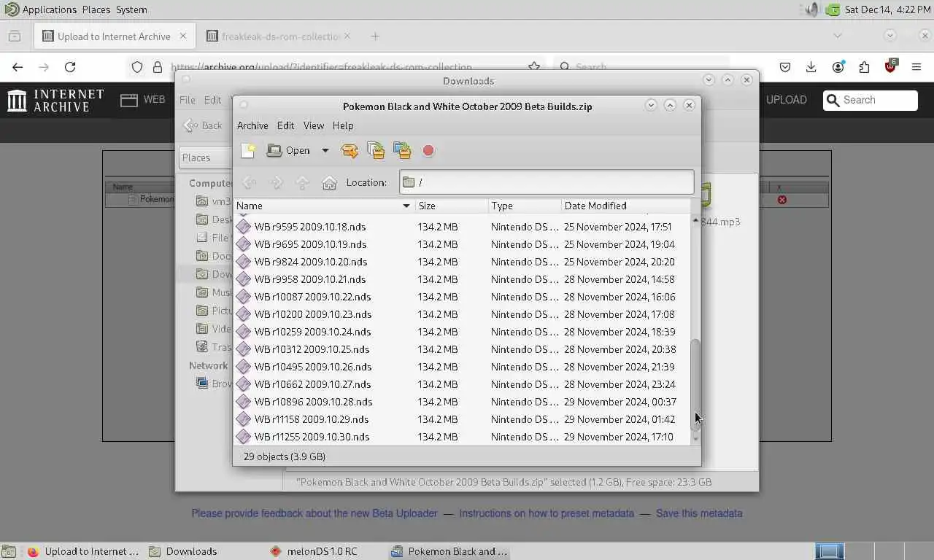Click the archive Location path field
This screenshot has height=560, width=934.
pyautogui.click(x=547, y=182)
